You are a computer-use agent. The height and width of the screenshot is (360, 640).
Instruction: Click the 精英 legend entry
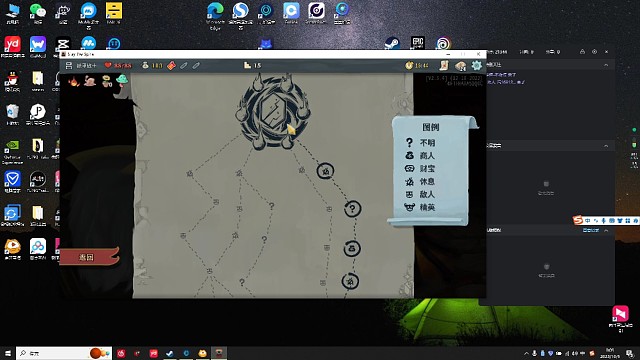pyautogui.click(x=420, y=207)
